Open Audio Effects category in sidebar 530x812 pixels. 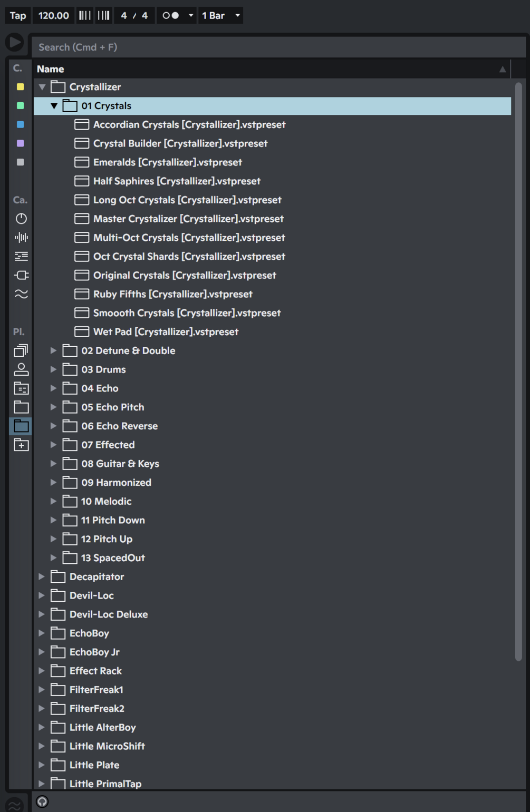[21, 238]
